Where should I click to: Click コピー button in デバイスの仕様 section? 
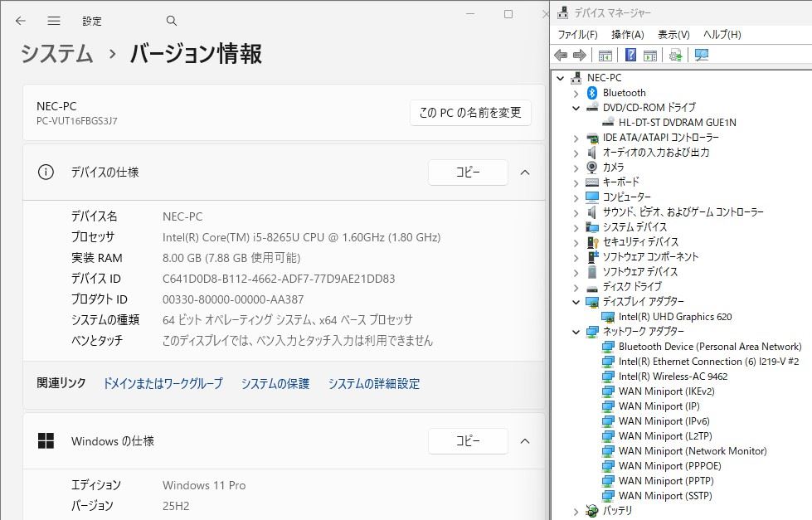[468, 173]
